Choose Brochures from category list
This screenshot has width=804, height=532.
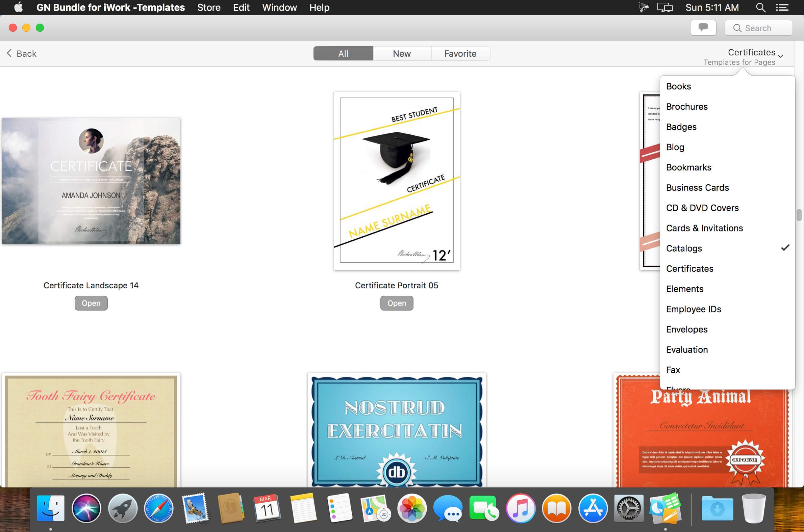pyautogui.click(x=727, y=107)
